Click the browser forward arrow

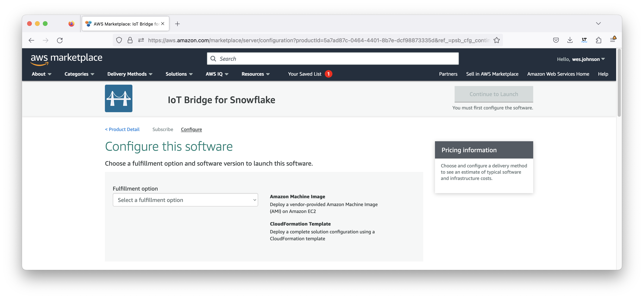(46, 40)
